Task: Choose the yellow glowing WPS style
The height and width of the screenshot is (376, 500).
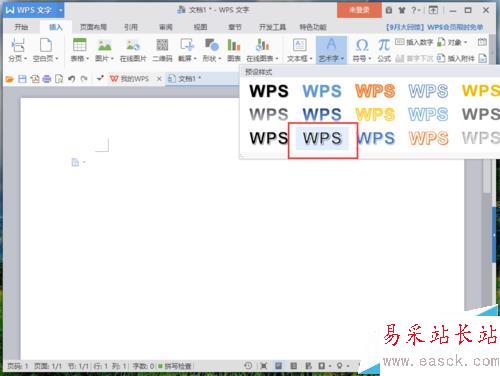Action: click(x=375, y=114)
